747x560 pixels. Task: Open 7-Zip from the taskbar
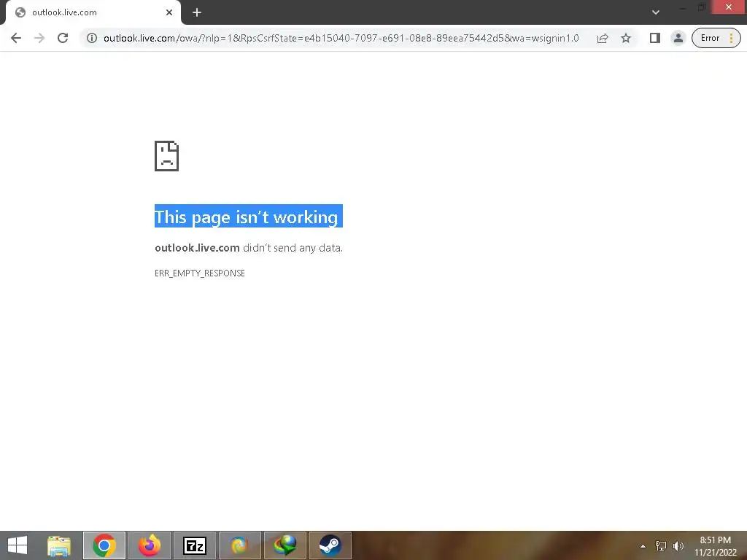pos(195,545)
